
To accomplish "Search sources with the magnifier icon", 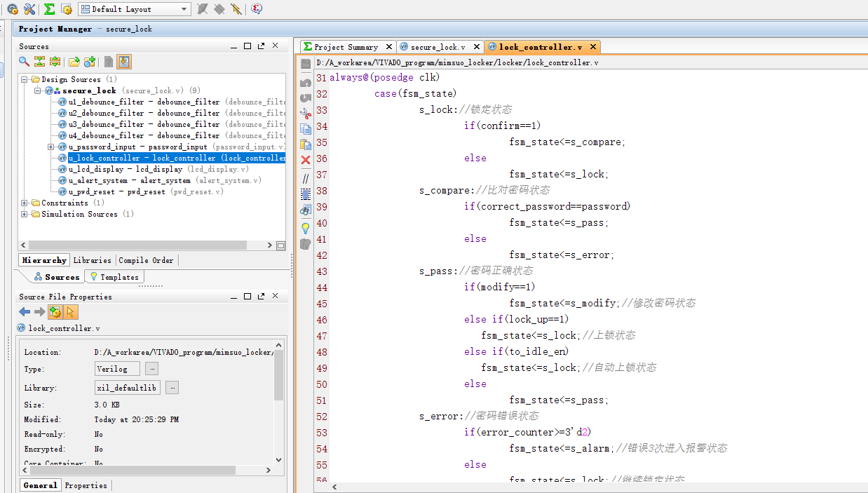I will point(25,62).
